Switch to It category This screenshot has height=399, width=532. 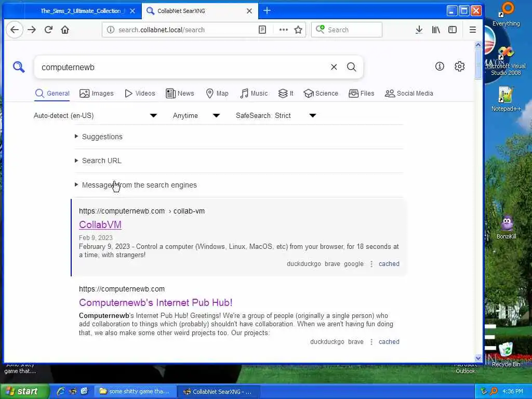pyautogui.click(x=286, y=94)
